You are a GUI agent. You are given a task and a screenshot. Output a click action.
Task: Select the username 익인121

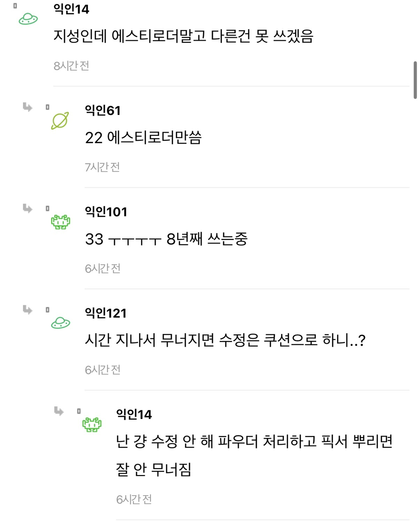(106, 313)
